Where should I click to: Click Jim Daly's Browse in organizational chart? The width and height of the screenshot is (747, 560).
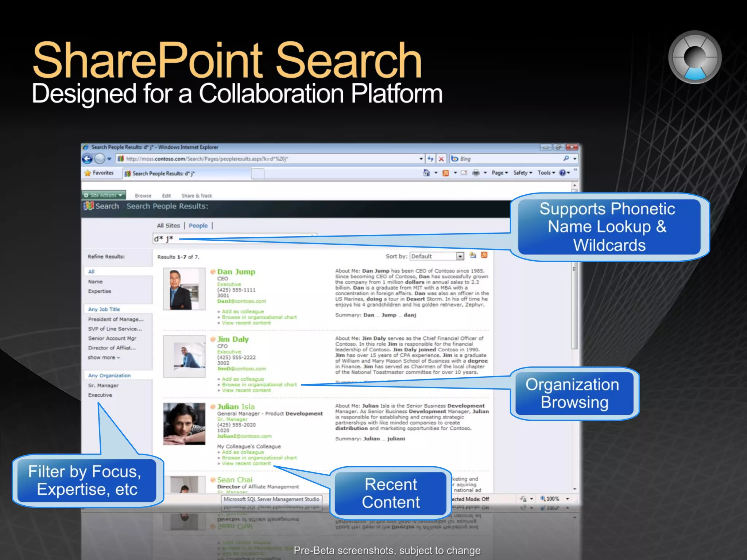click(x=259, y=385)
